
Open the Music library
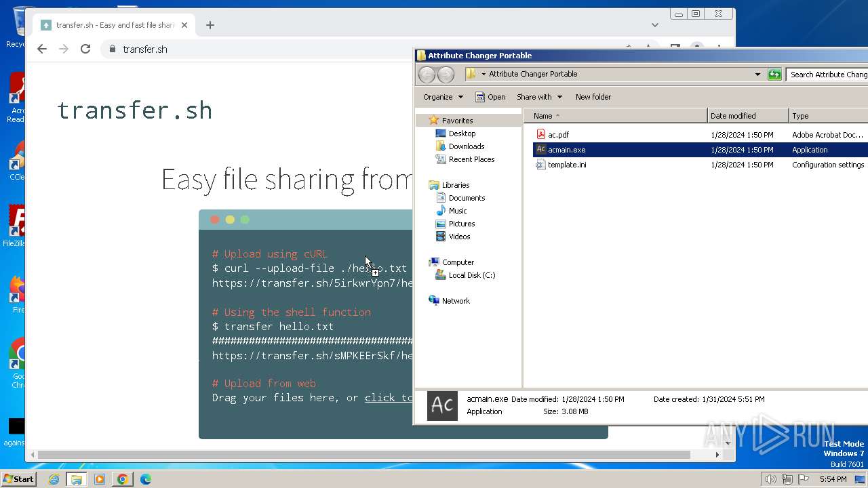coord(458,211)
